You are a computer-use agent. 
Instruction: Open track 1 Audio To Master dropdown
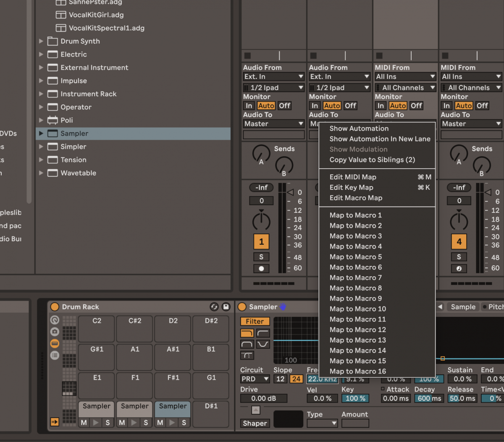274,123
